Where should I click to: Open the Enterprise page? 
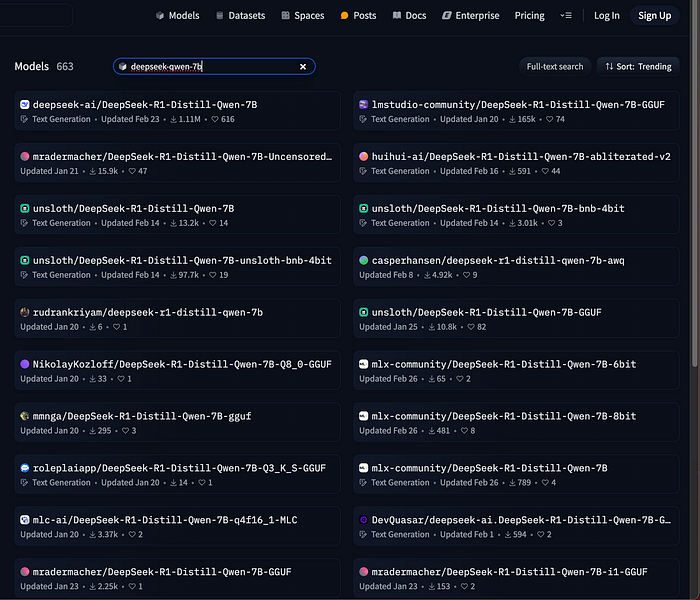471,16
